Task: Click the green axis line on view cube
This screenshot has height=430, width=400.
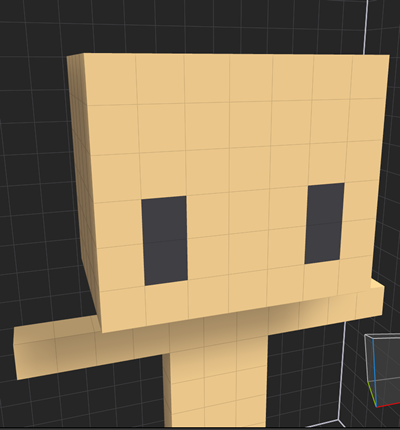Action: [x=372, y=393]
